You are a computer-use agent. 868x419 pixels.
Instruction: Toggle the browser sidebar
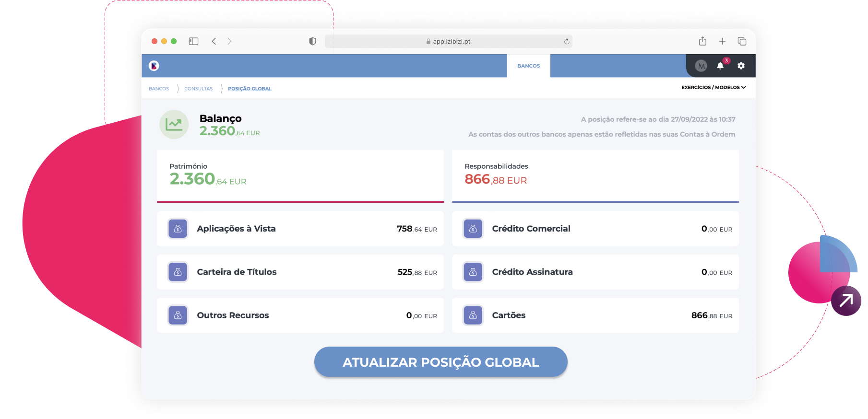(x=193, y=41)
